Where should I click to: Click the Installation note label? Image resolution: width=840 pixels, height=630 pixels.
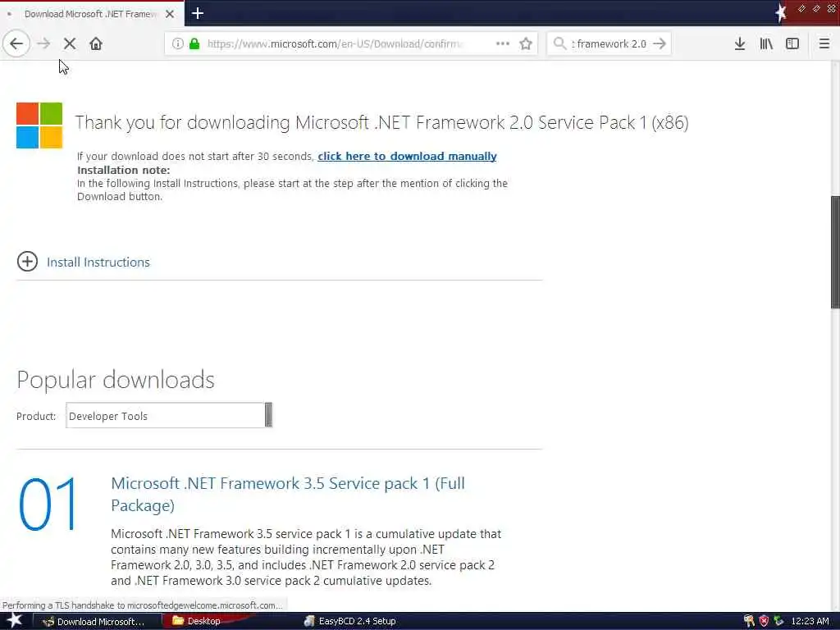point(123,171)
